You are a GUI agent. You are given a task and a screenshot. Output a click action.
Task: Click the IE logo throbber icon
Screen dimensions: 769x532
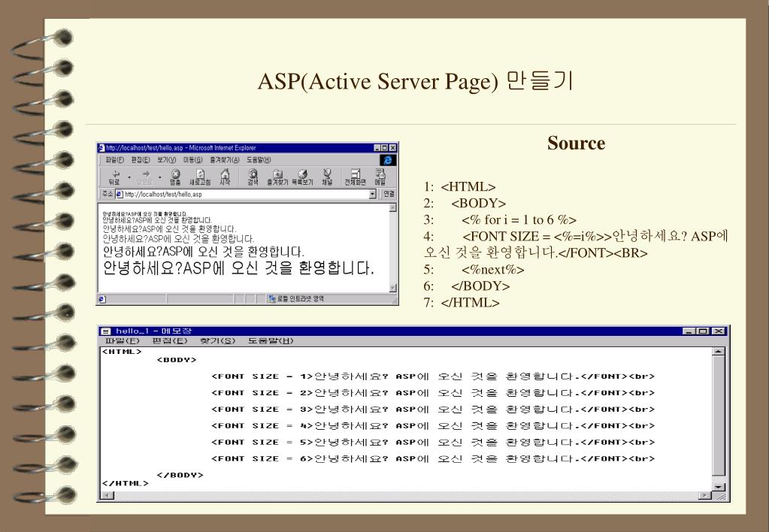tap(387, 160)
